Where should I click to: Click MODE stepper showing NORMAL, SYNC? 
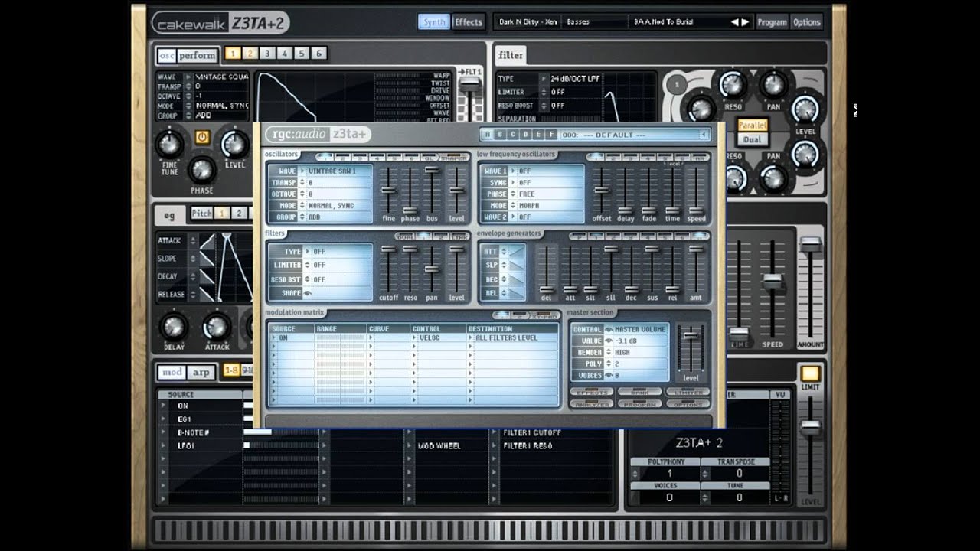(302, 206)
